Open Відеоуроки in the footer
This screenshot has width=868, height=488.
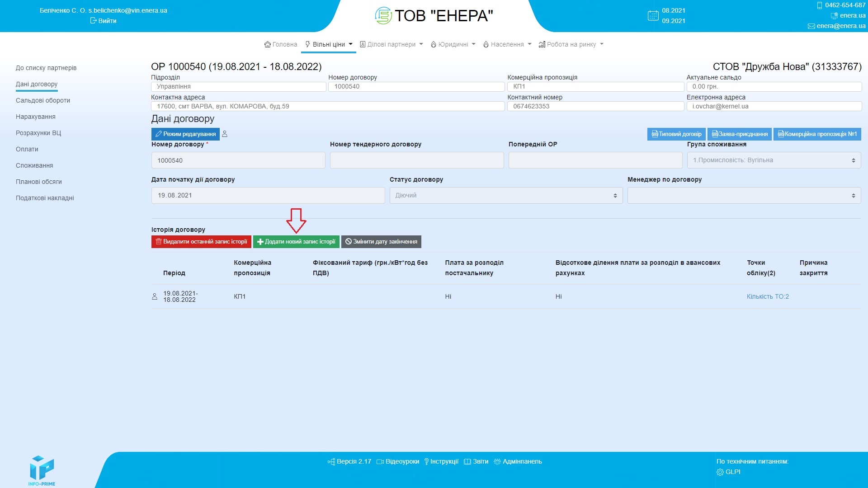click(x=398, y=461)
